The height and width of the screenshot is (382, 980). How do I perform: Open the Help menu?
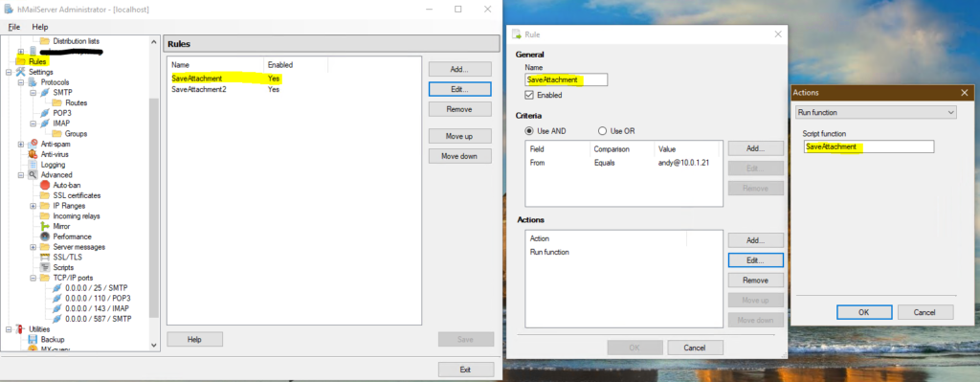(40, 28)
